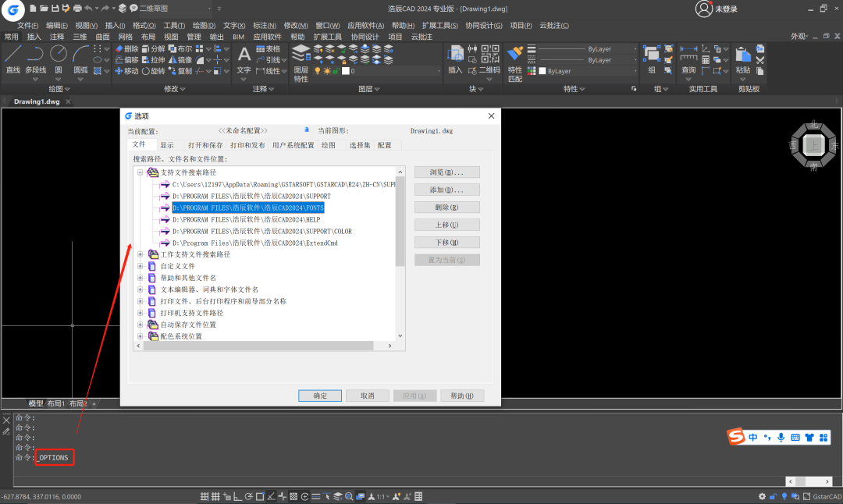The image size is (843, 504).
Task: Select the Polyline (多段线) tool
Action: pyautogui.click(x=35, y=59)
